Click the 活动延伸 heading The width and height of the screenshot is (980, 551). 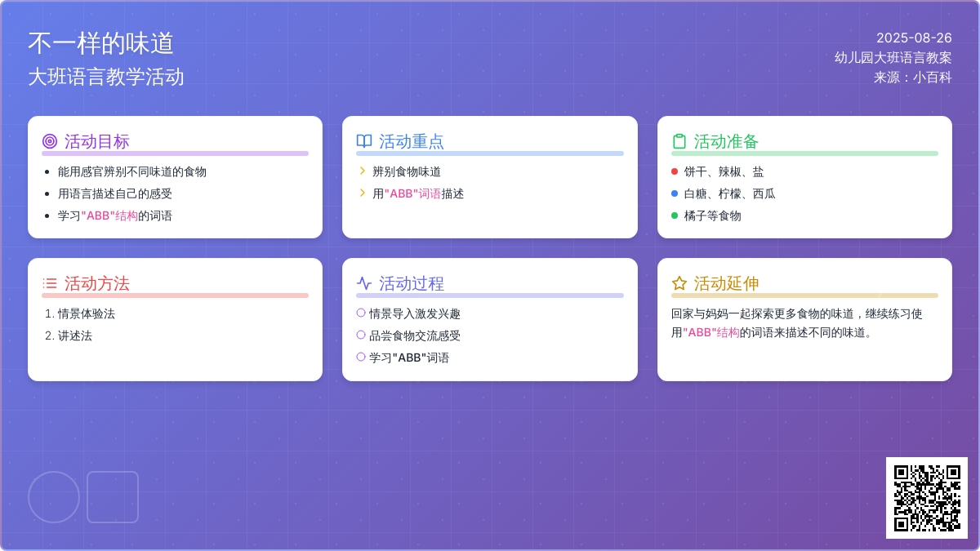click(727, 283)
